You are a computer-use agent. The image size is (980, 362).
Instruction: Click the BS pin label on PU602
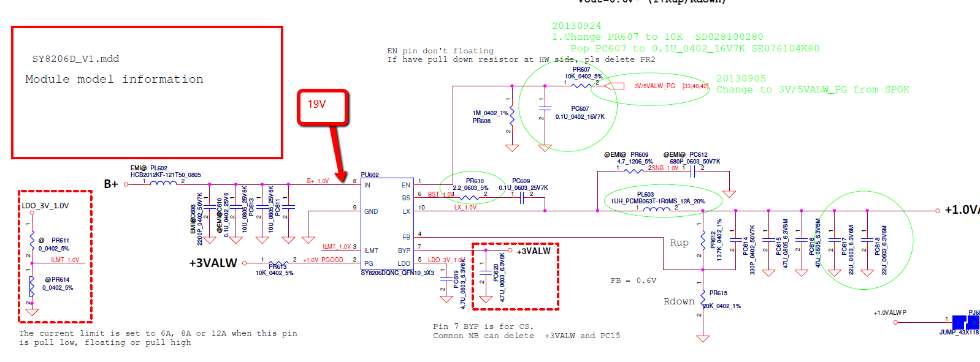coord(406,198)
